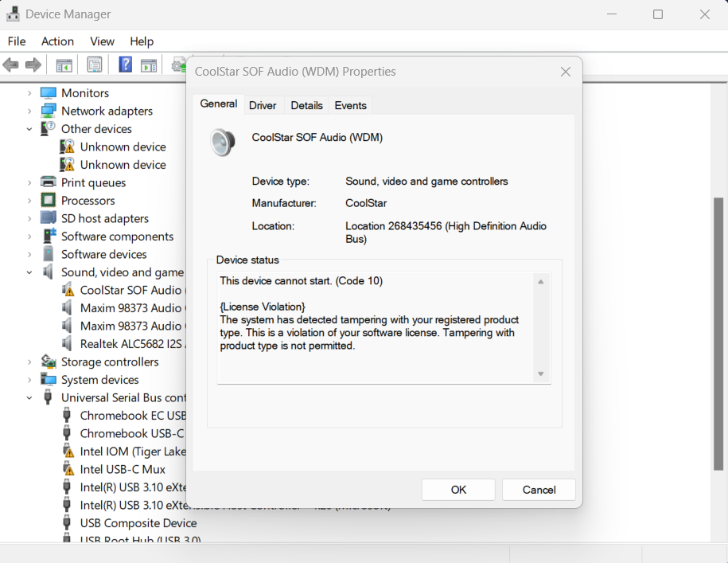Expand the Network adapters category
This screenshot has width=728, height=563.
coord(29,111)
